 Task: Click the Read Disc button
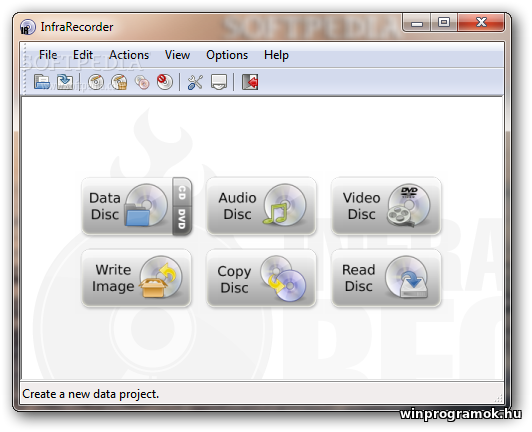click(x=386, y=278)
